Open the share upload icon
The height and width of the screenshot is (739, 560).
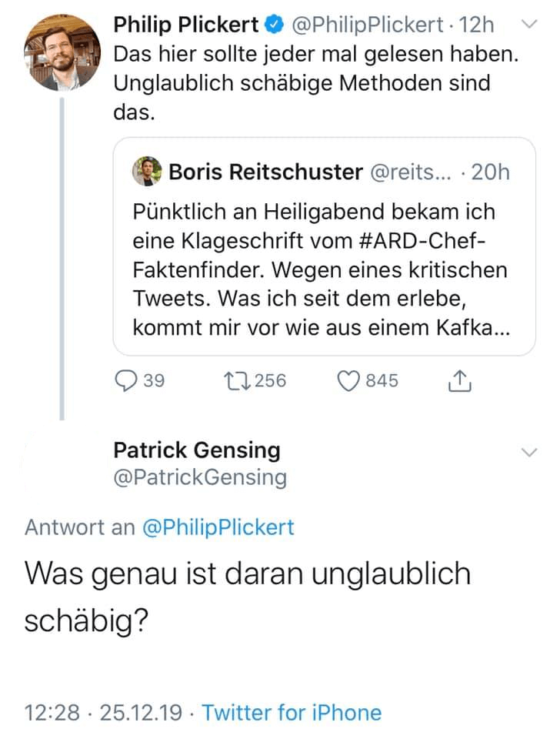[458, 380]
